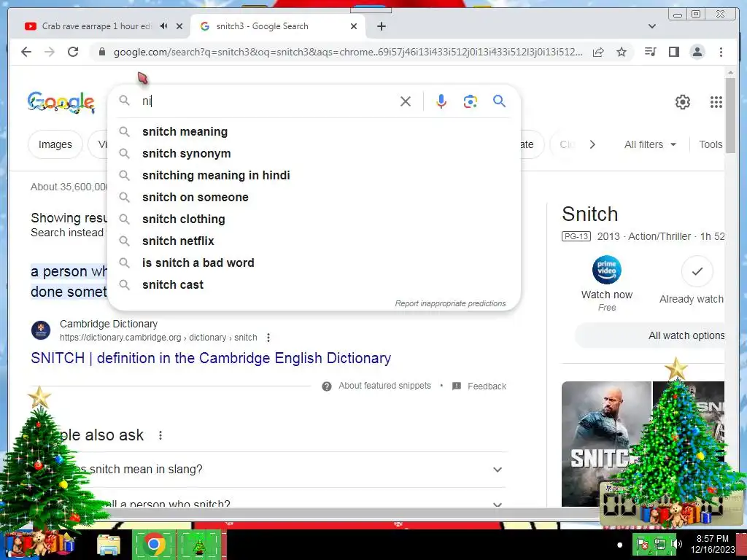Open Chrome from the taskbar

(153, 544)
